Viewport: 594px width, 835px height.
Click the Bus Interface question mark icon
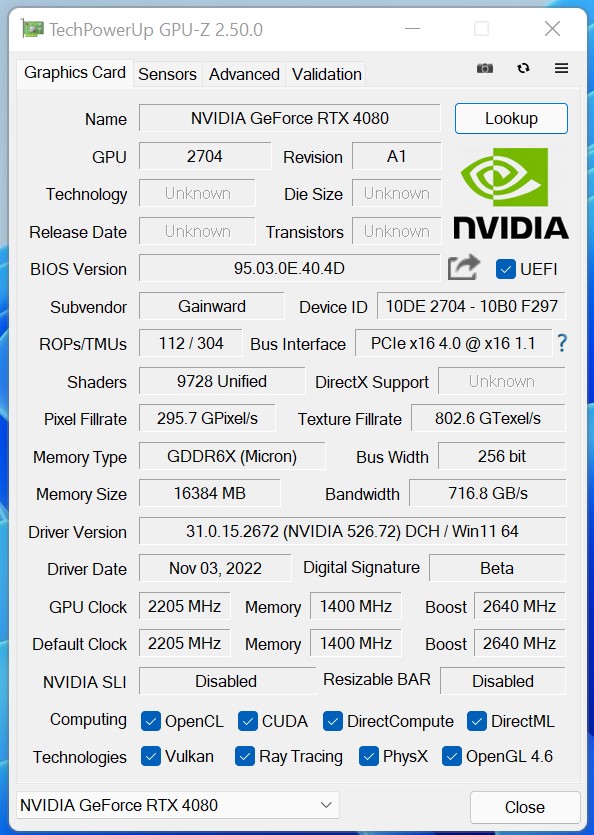(562, 343)
